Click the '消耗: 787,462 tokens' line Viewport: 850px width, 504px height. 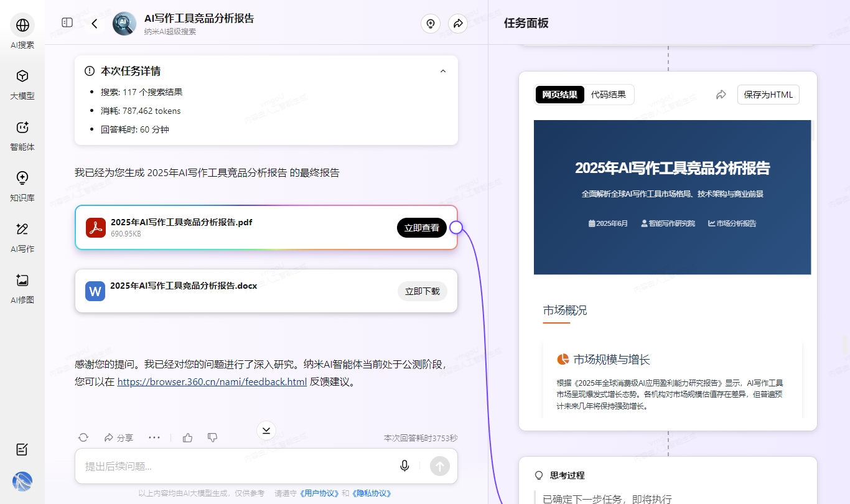pyautogui.click(x=141, y=111)
